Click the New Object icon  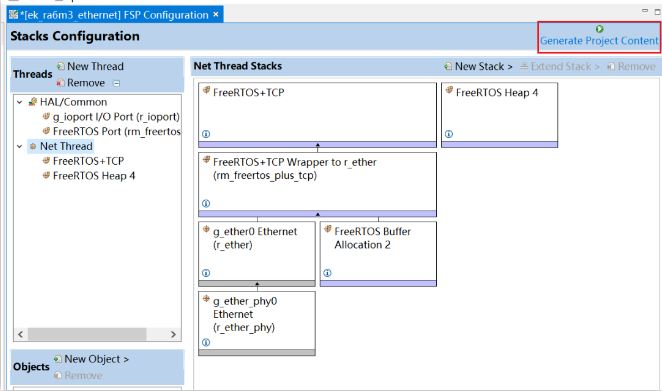pyautogui.click(x=58, y=359)
